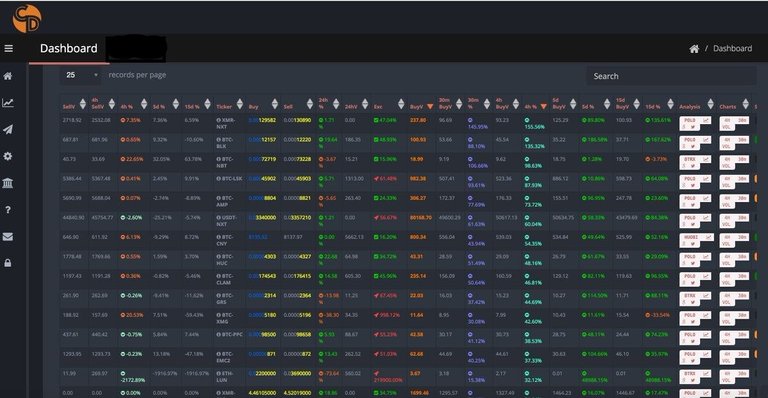Click the HUOBI button in BTC-CNY row

[x=690, y=237]
